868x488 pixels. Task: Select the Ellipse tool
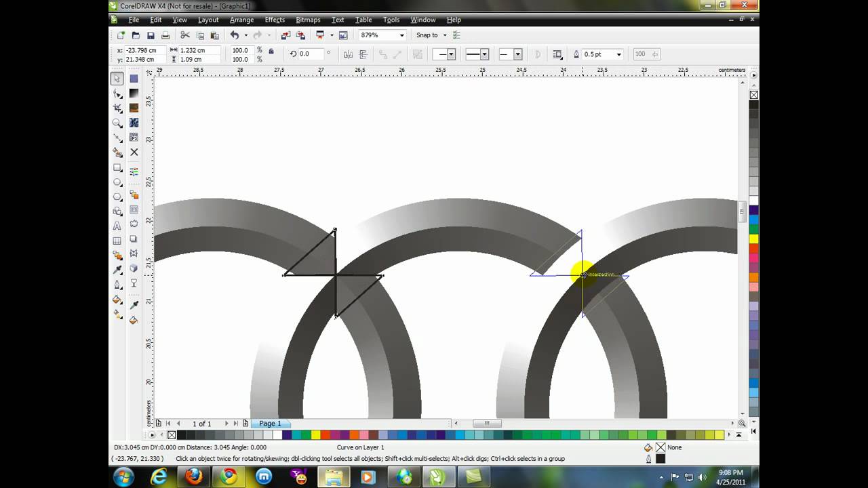coord(117,182)
